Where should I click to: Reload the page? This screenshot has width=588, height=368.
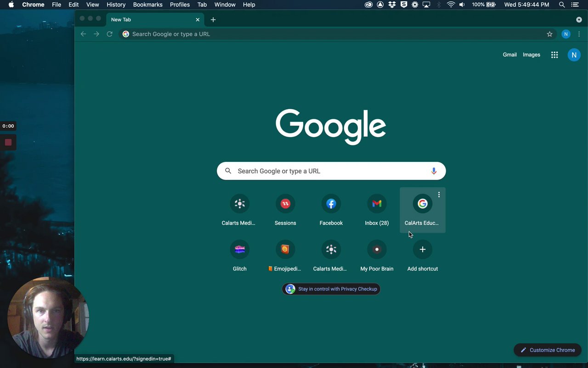109,34
